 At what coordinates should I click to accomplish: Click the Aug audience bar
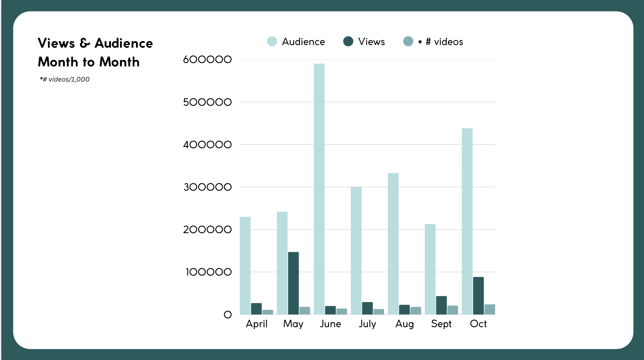point(393,244)
